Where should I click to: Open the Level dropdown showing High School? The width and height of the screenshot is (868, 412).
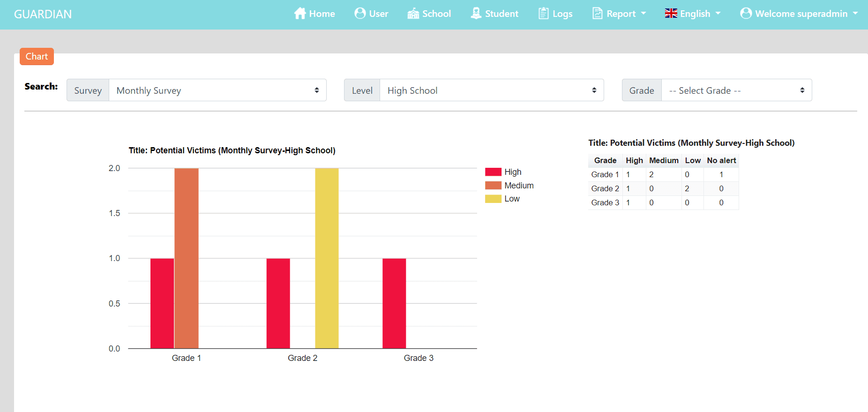point(492,90)
